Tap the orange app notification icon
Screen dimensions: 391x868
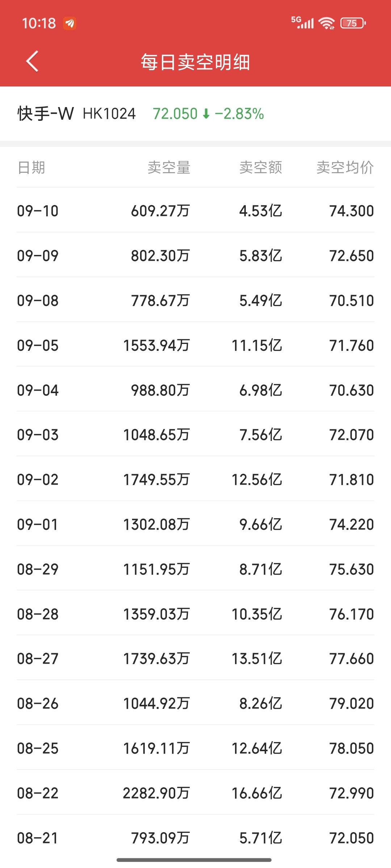point(70,23)
